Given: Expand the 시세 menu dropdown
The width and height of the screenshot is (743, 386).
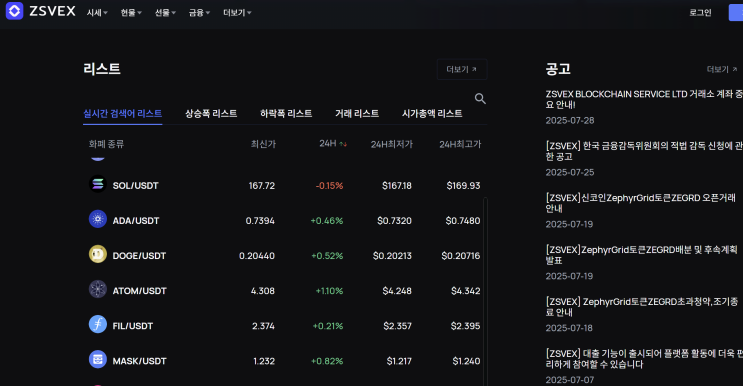Looking at the screenshot, I should pos(97,13).
